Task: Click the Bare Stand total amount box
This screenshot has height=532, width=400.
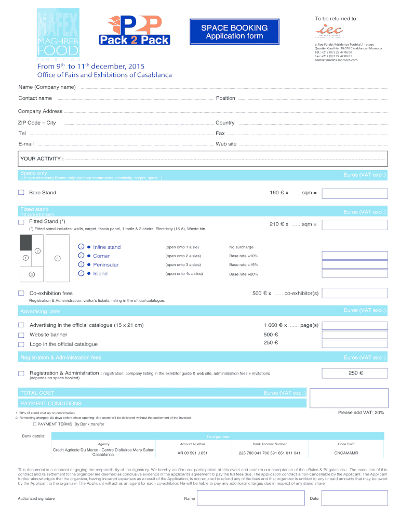Action: click(x=354, y=193)
